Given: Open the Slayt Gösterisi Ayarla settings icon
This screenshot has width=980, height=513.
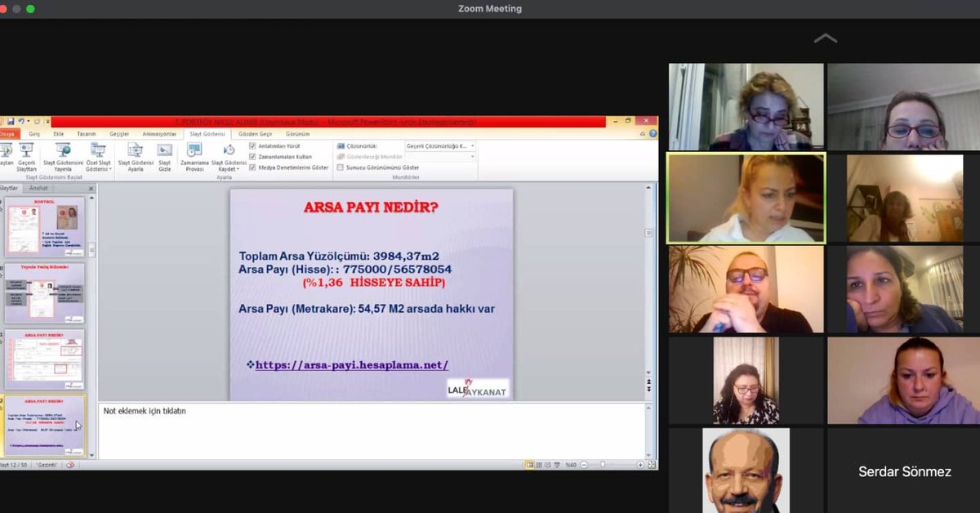Looking at the screenshot, I should [136, 150].
